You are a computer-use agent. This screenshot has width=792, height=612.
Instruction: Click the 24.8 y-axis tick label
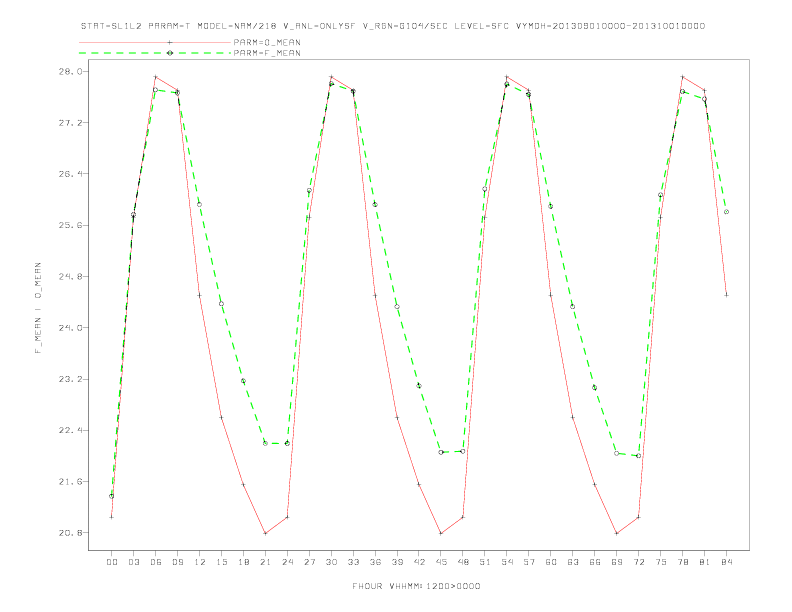pos(70,277)
